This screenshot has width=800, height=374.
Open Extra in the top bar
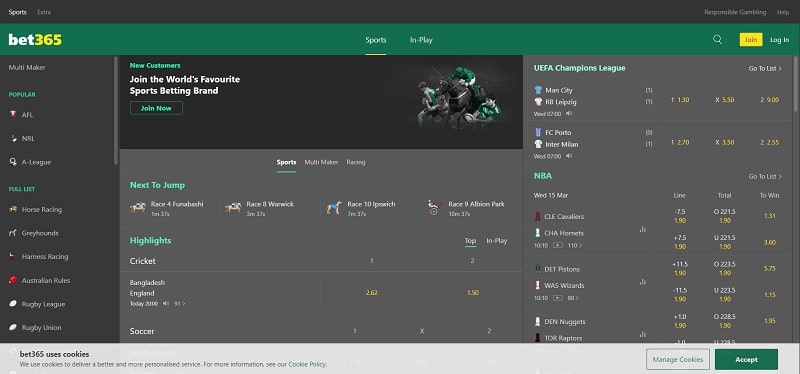[x=44, y=12]
